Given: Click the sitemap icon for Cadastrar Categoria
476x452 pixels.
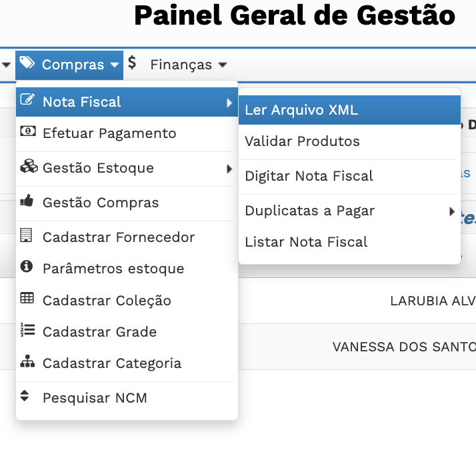Looking at the screenshot, I should tap(27, 362).
